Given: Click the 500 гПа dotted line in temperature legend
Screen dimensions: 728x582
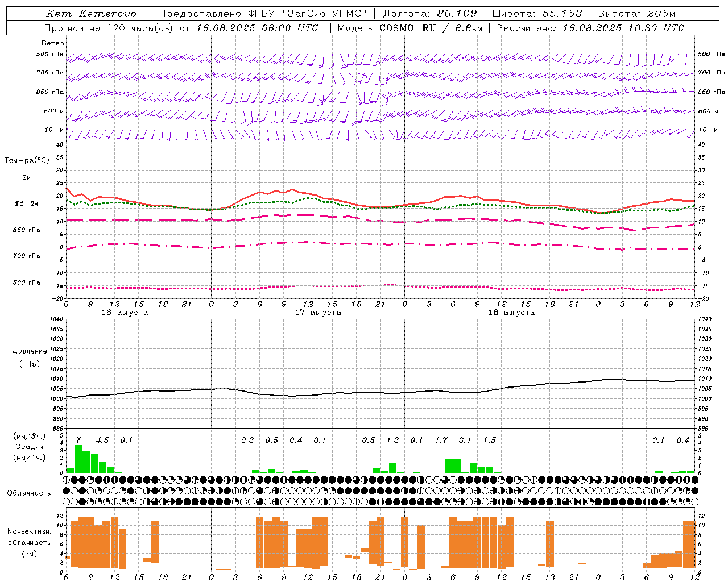Looking at the screenshot, I should click(x=25, y=289).
